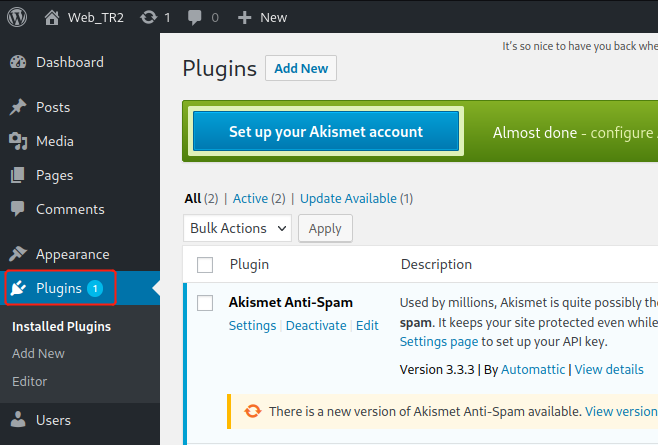Open the comments bubble icon in admin bar
This screenshot has width=658, height=445.
196,17
